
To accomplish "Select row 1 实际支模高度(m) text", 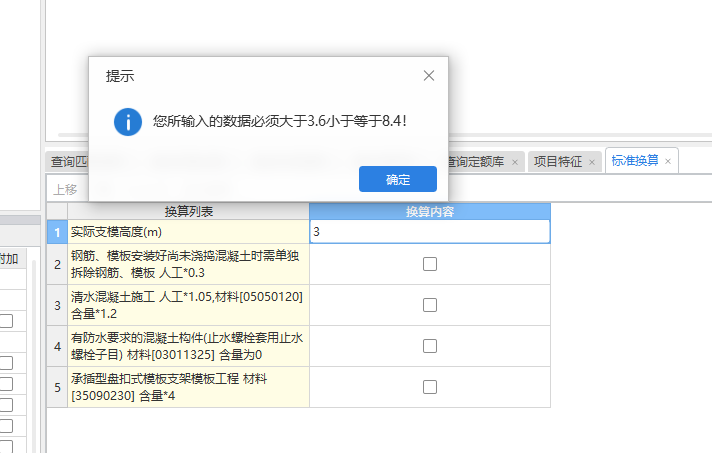I will [x=116, y=232].
